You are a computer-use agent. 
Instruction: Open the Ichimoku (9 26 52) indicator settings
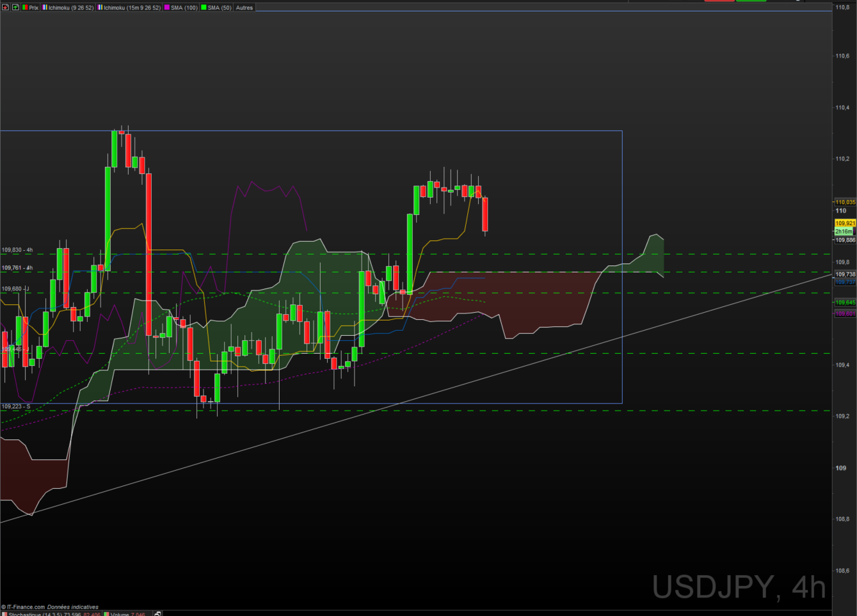pyautogui.click(x=68, y=8)
